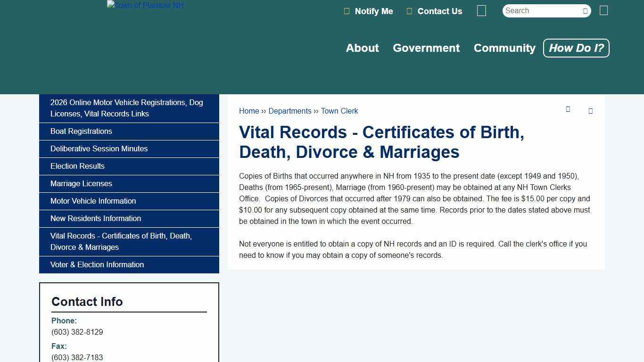The width and height of the screenshot is (644, 362).
Task: Click the globe icon left of search box
Action: coord(481,10)
